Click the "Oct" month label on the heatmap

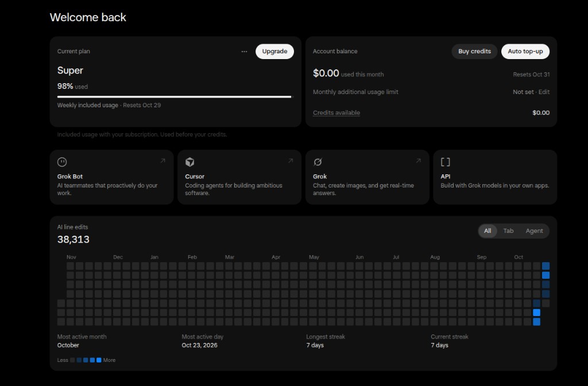(519, 257)
